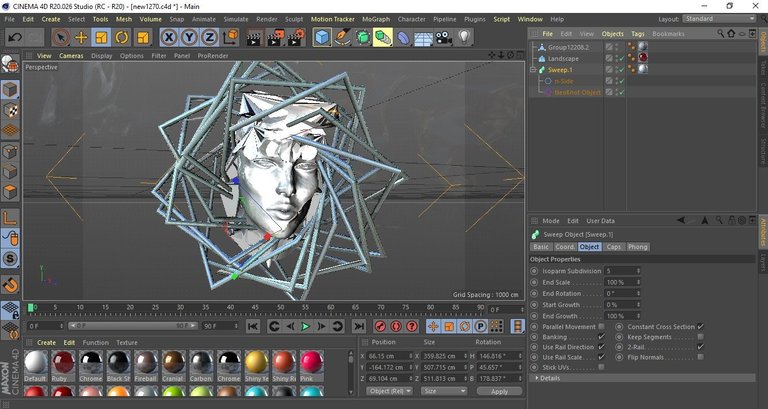
Task: Toggle Keep Segments checkbox
Action: click(x=700, y=337)
